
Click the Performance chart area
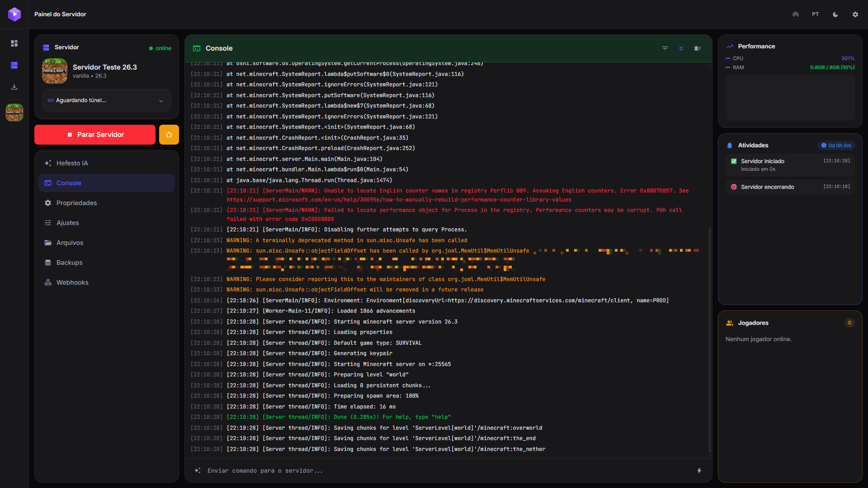tap(790, 98)
